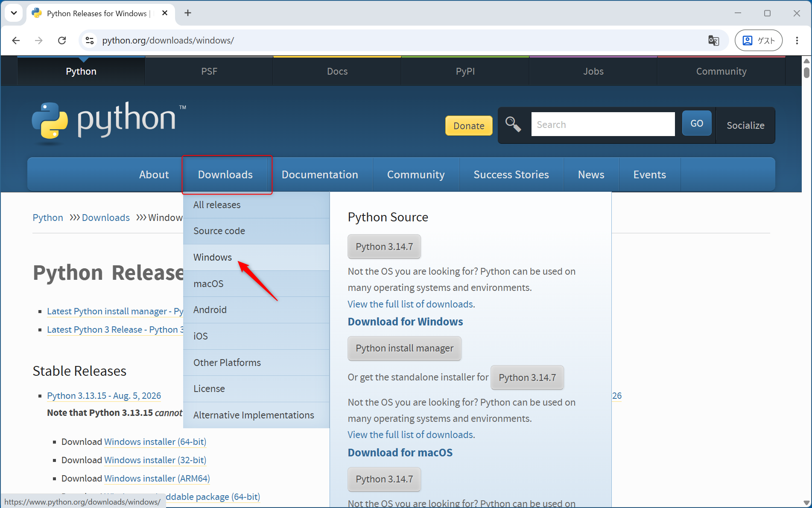Click the address bar URL

pos(168,41)
